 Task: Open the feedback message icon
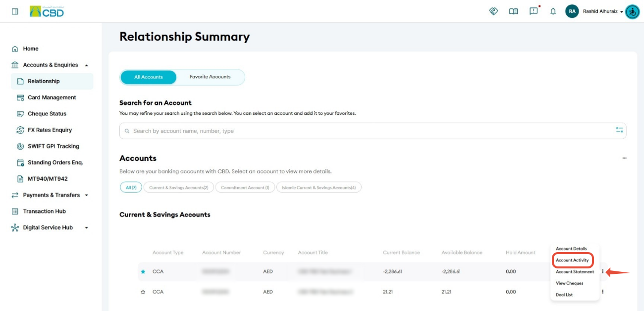534,11
